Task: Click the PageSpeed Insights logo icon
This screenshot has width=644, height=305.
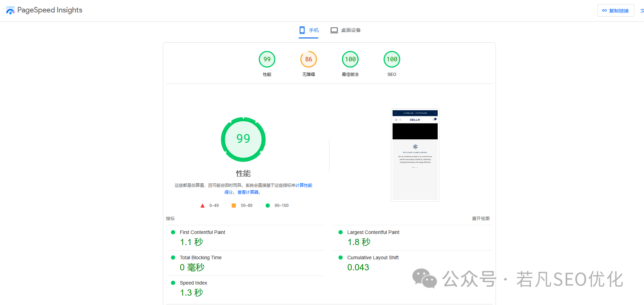Action: pos(10,10)
